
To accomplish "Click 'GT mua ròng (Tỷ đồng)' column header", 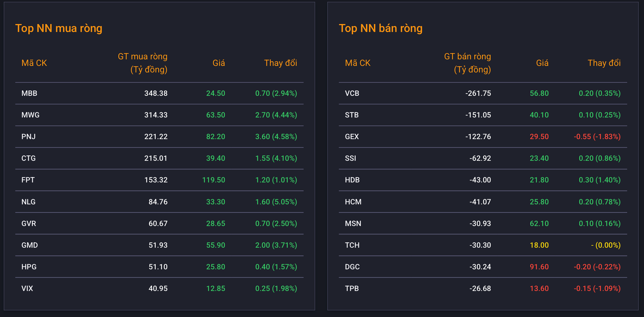I will point(143,63).
